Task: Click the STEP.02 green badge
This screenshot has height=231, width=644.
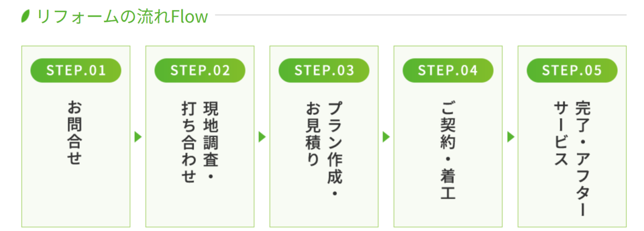Action: [x=200, y=70]
